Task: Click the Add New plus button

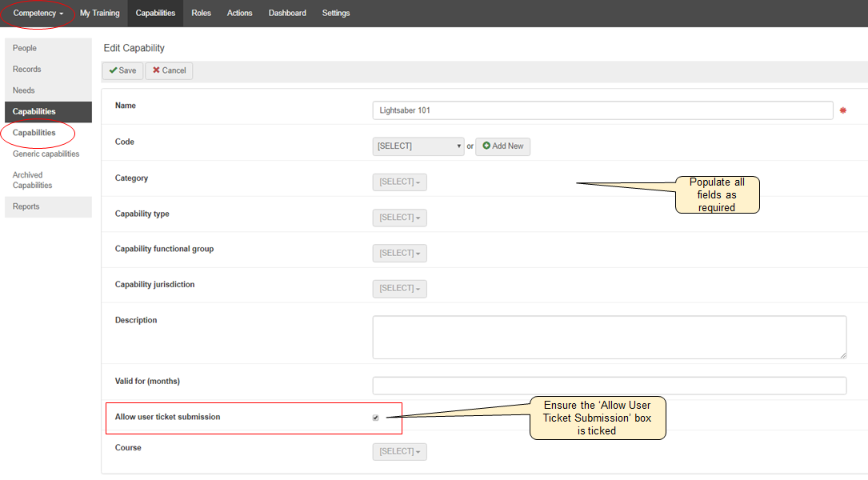Action: 502,146
